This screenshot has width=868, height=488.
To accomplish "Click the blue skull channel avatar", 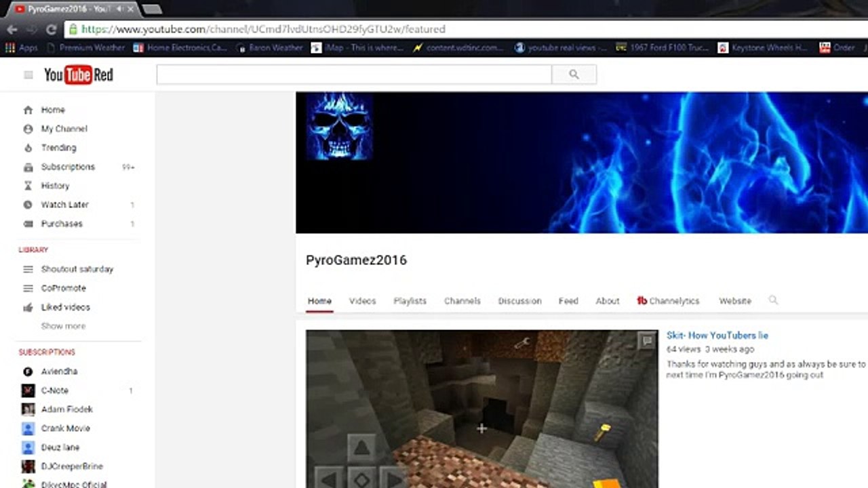I will 338,127.
